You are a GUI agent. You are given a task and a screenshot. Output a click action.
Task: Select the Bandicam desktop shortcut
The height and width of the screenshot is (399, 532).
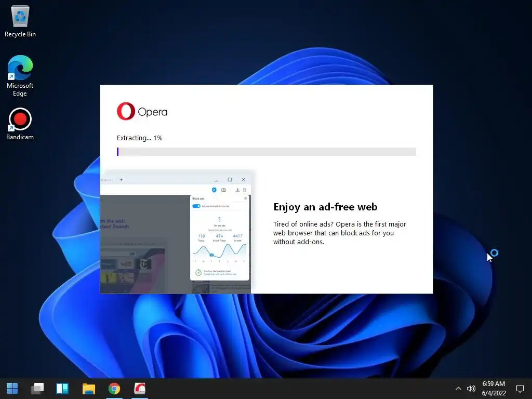click(20, 124)
